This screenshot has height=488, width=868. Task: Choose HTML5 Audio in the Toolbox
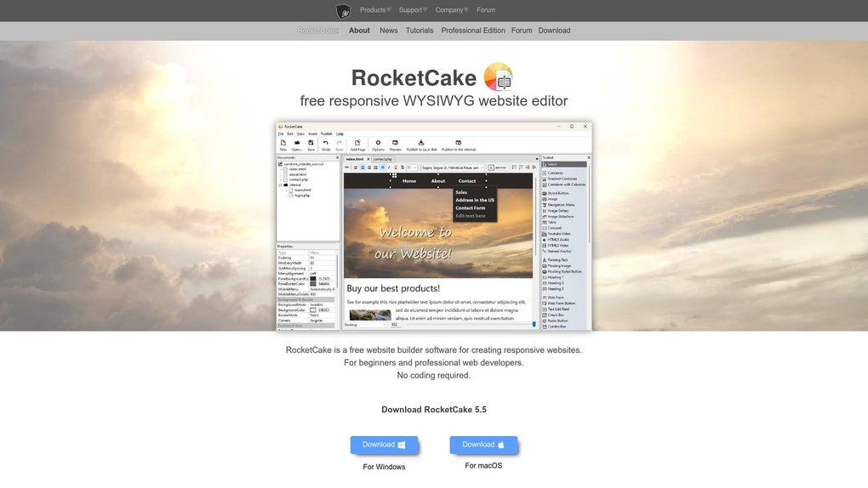click(x=557, y=240)
